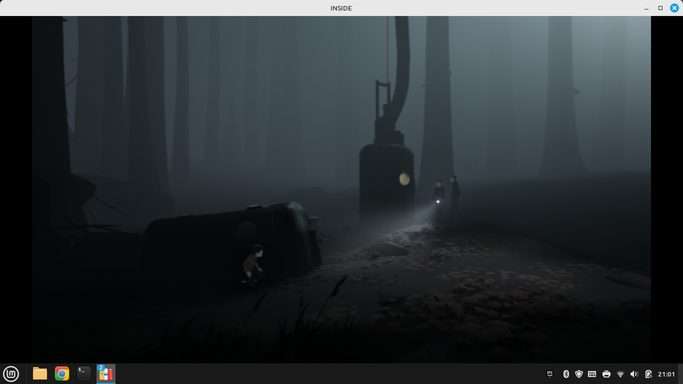This screenshot has height=384, width=683.
Task: Open the printer tray applet
Action: point(606,374)
